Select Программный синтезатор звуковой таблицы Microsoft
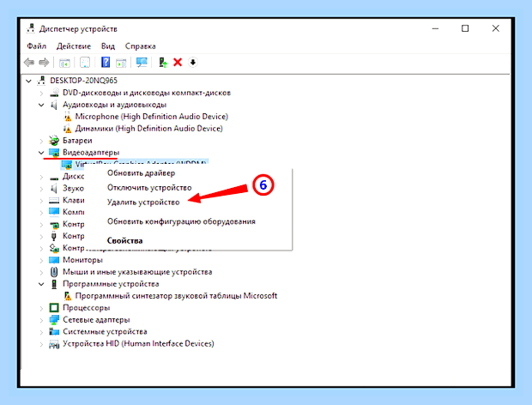Image resolution: width=532 pixels, height=405 pixels. click(176, 296)
